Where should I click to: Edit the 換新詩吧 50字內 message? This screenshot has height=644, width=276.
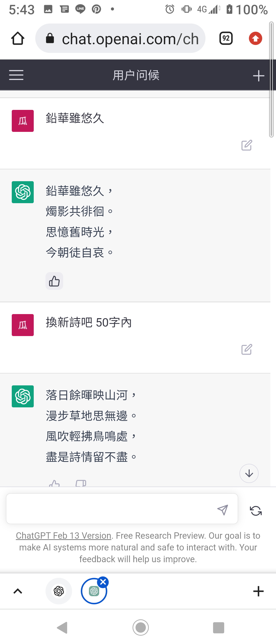point(247,349)
